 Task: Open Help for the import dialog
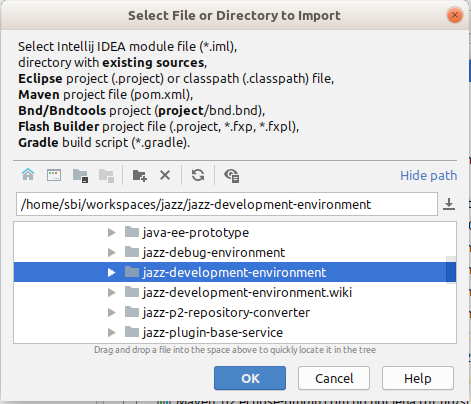click(418, 378)
